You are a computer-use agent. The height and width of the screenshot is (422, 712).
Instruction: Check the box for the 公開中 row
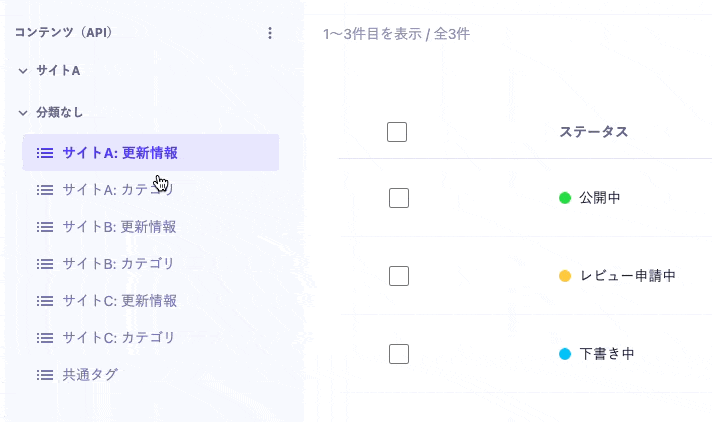pos(399,198)
